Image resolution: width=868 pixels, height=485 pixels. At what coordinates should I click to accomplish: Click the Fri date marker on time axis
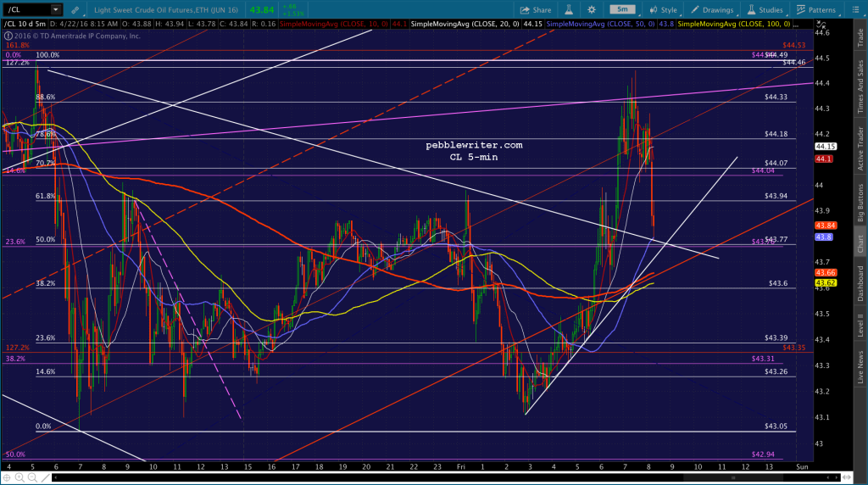[460, 466]
